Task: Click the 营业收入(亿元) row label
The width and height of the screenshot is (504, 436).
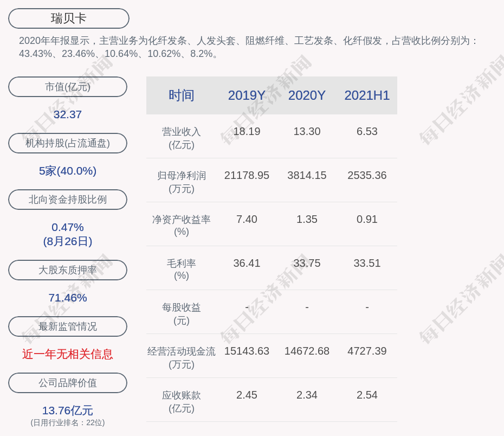Action: 182,138
